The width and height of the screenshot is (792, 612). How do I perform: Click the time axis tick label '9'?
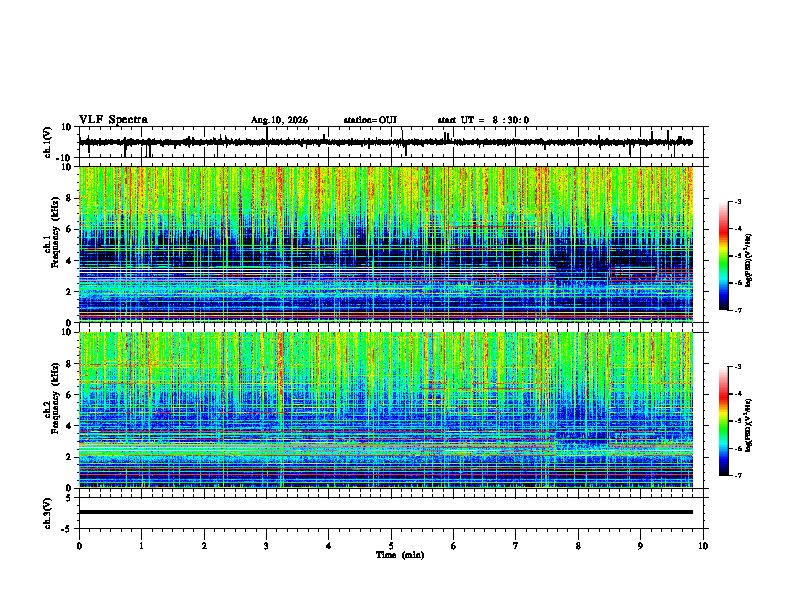[x=640, y=546]
